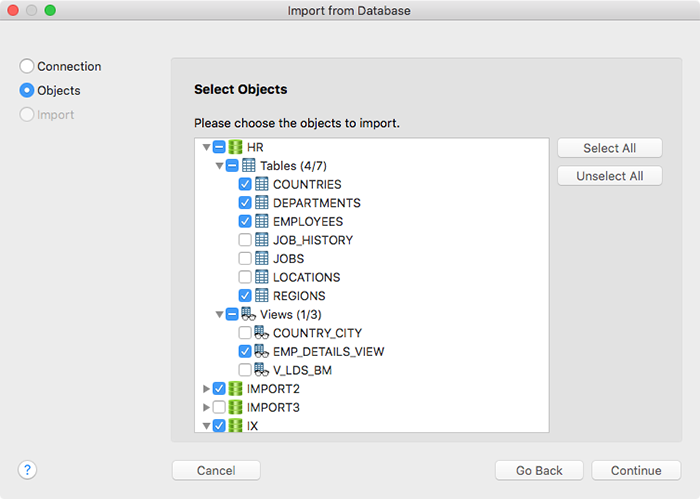This screenshot has width=700, height=499.
Task: Click the Tables folder grid icon
Action: 249,166
